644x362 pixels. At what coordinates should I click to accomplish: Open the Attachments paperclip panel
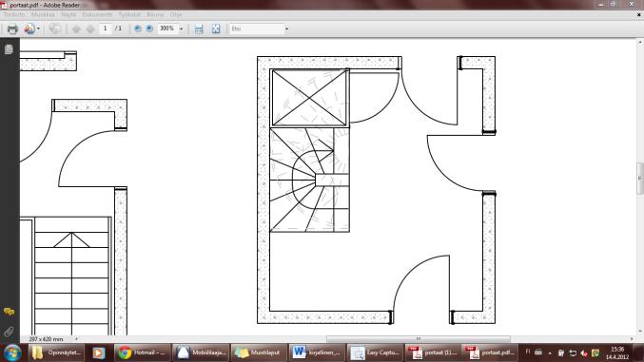pyautogui.click(x=9, y=332)
